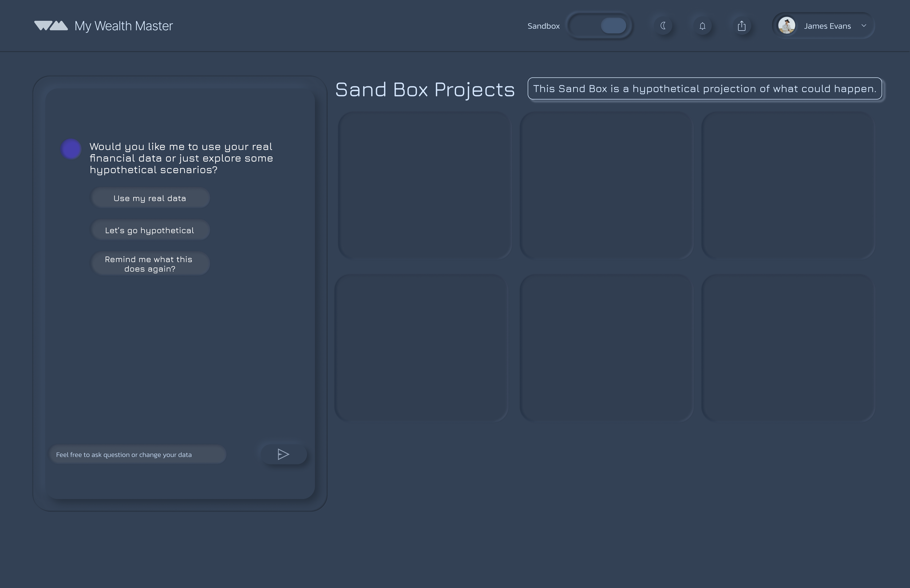Click the bottom-right Sand Box project card
This screenshot has height=588, width=910.
pos(788,348)
